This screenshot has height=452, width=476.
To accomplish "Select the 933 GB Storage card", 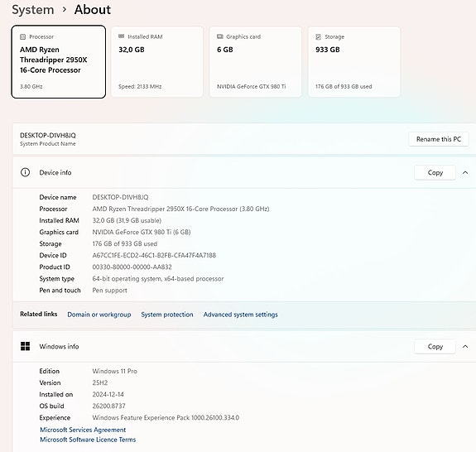I will click(354, 61).
